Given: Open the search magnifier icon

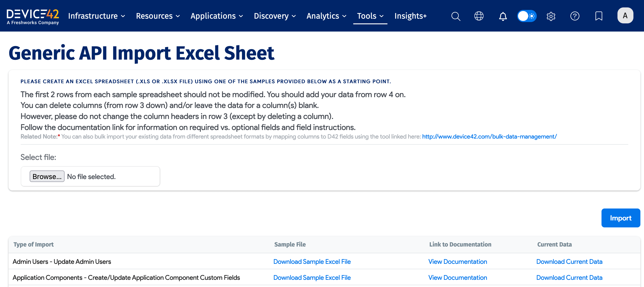Looking at the screenshot, I should point(456,16).
